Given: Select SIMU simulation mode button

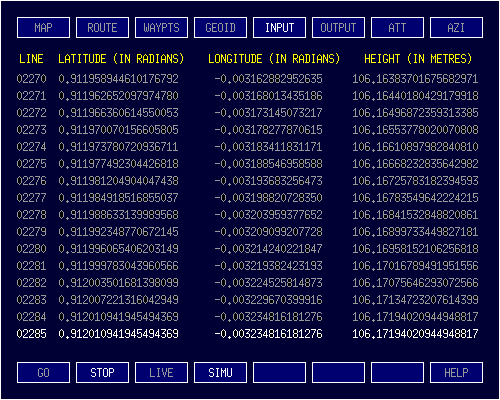Looking at the screenshot, I should 220,372.
